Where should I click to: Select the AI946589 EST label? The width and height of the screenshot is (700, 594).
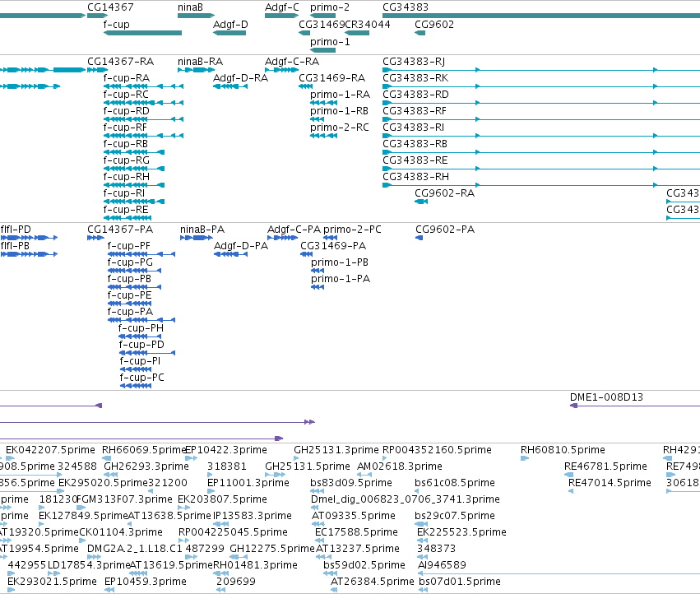tap(442, 565)
